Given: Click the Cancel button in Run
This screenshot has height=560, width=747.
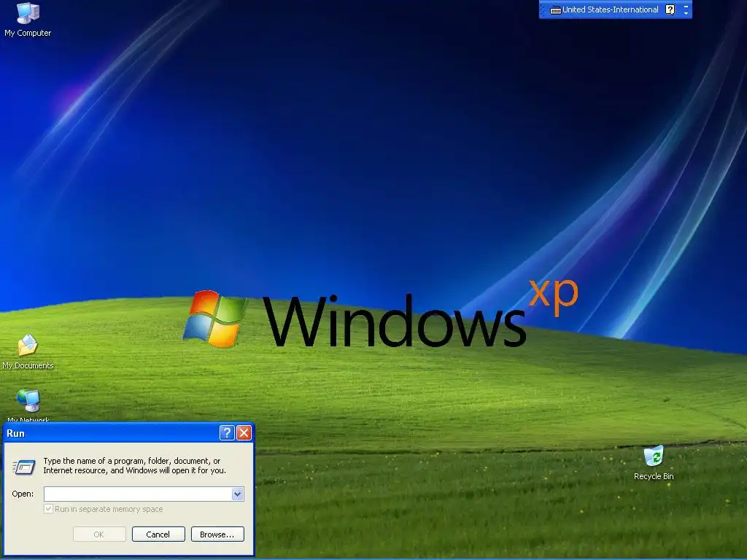Looking at the screenshot, I should (158, 534).
